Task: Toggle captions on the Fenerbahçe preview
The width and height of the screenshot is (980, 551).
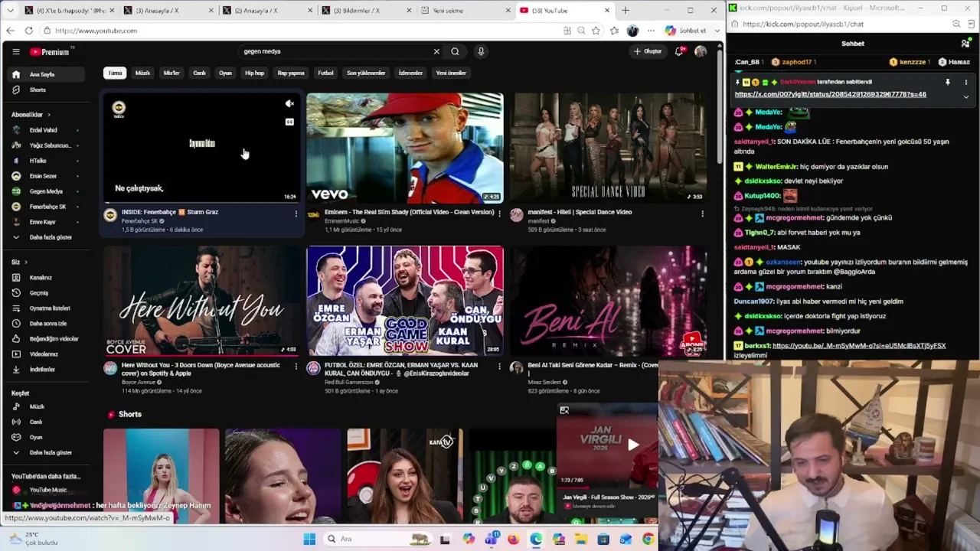Action: tap(289, 122)
